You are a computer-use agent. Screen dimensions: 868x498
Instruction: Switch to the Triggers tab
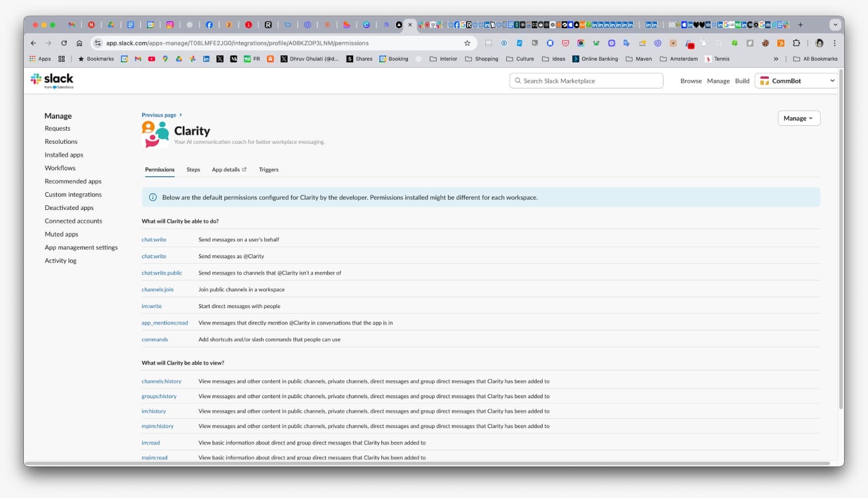tap(268, 169)
